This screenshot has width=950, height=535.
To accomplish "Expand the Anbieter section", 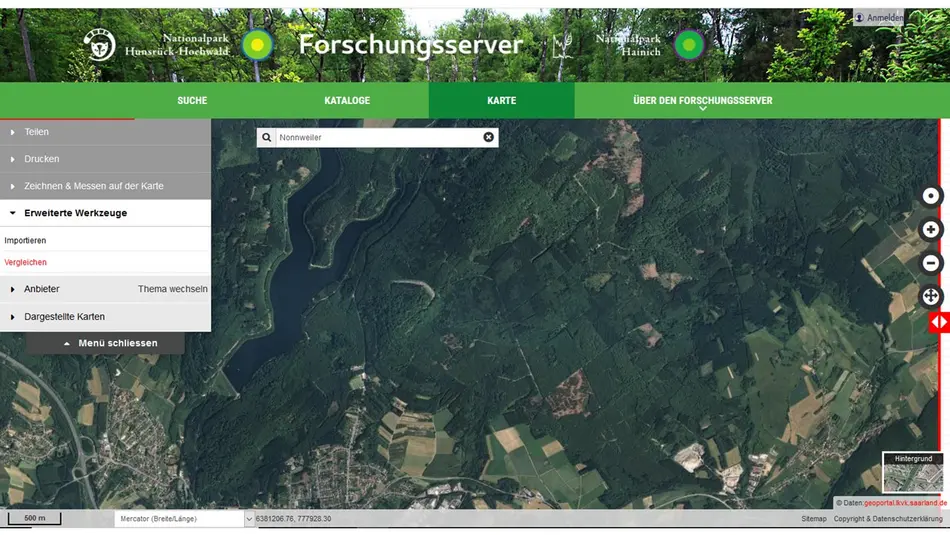I will (41, 289).
